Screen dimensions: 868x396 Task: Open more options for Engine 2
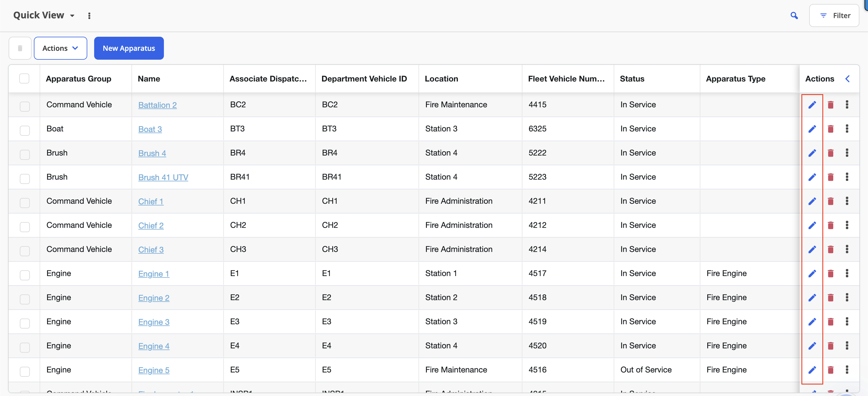847,297
